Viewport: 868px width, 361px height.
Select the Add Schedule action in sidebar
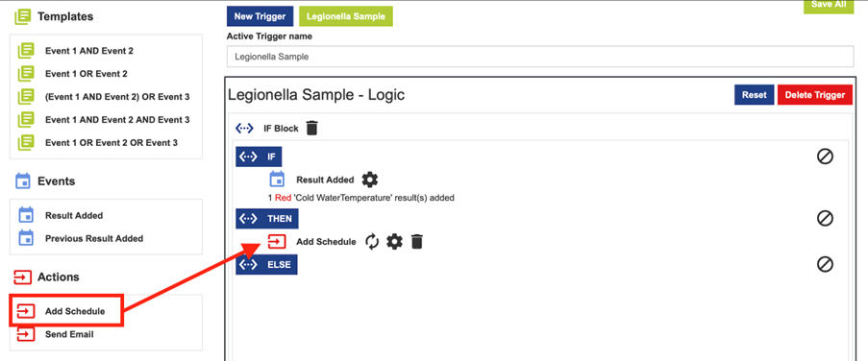click(x=66, y=311)
